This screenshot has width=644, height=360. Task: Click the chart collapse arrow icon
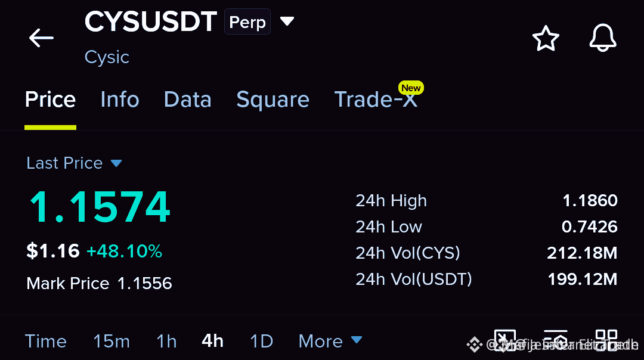click(x=505, y=340)
